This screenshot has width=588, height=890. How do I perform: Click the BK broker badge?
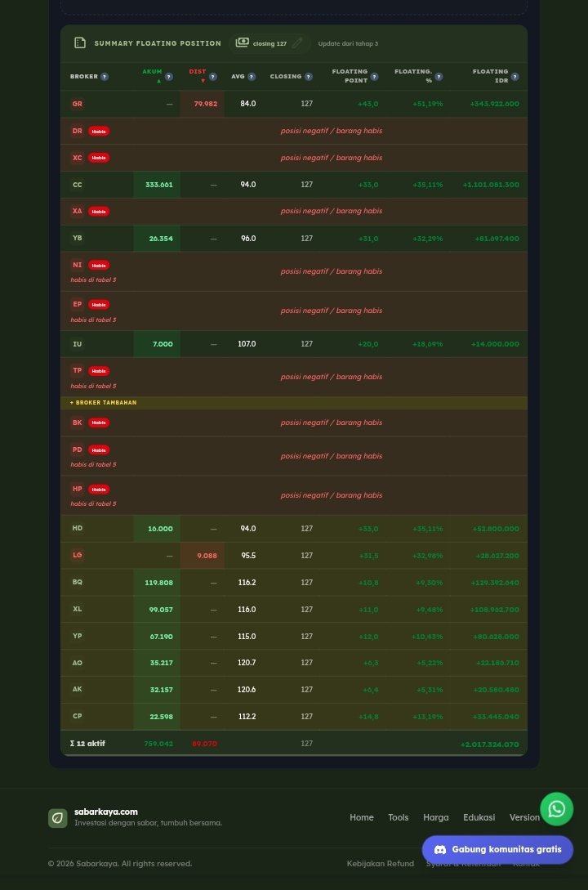point(77,423)
